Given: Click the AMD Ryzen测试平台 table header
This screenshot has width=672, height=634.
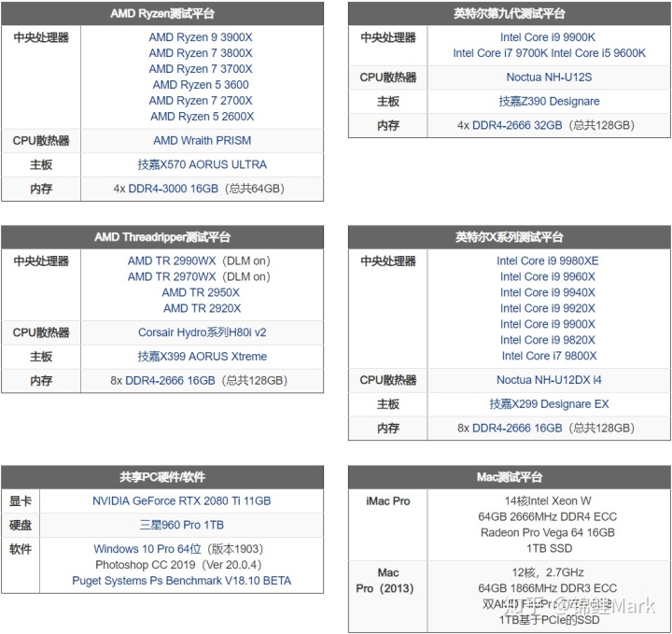Looking at the screenshot, I should point(162,14).
